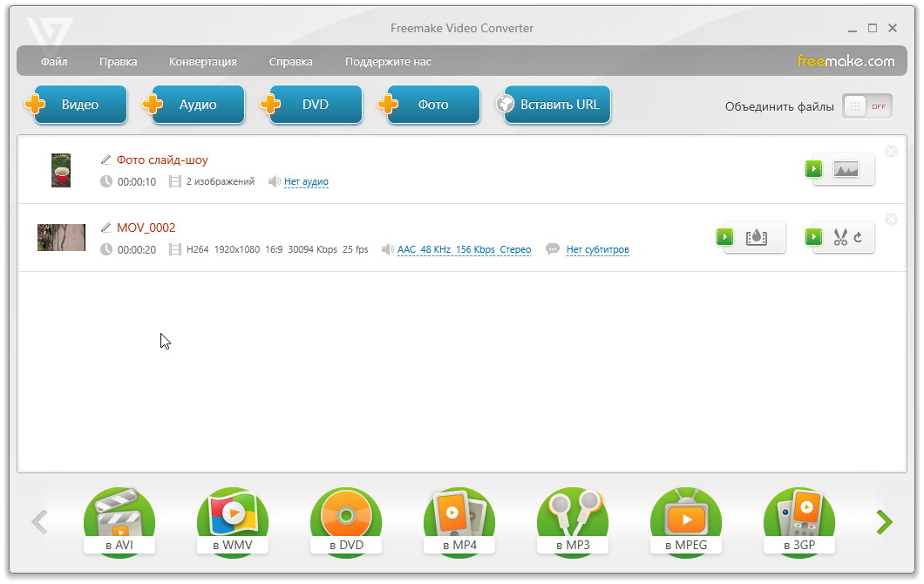Rename the Фото слайд-шоу item
The width and height of the screenshot is (924, 584).
pyautogui.click(x=162, y=160)
